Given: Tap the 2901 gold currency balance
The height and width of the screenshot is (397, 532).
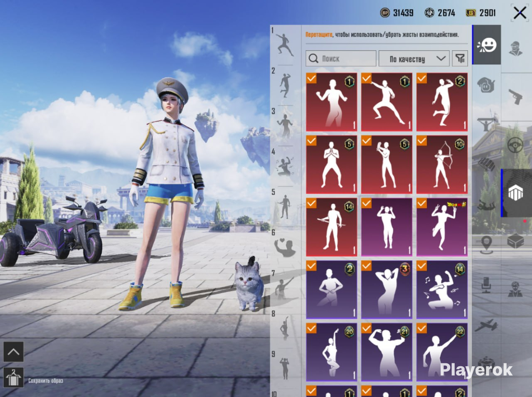Looking at the screenshot, I should (x=488, y=13).
